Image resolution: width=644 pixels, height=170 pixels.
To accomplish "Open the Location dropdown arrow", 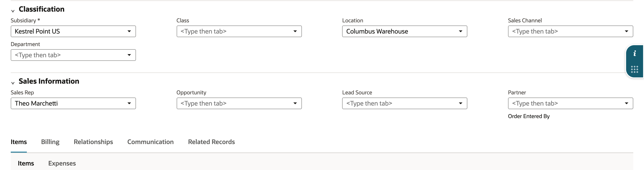I will pyautogui.click(x=460, y=31).
